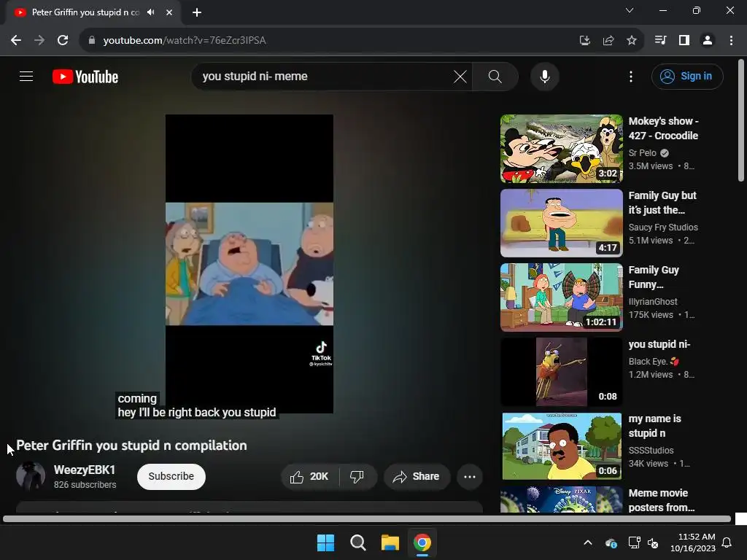The height and width of the screenshot is (560, 747).
Task: Click in the YouTube search field
Action: (x=324, y=76)
